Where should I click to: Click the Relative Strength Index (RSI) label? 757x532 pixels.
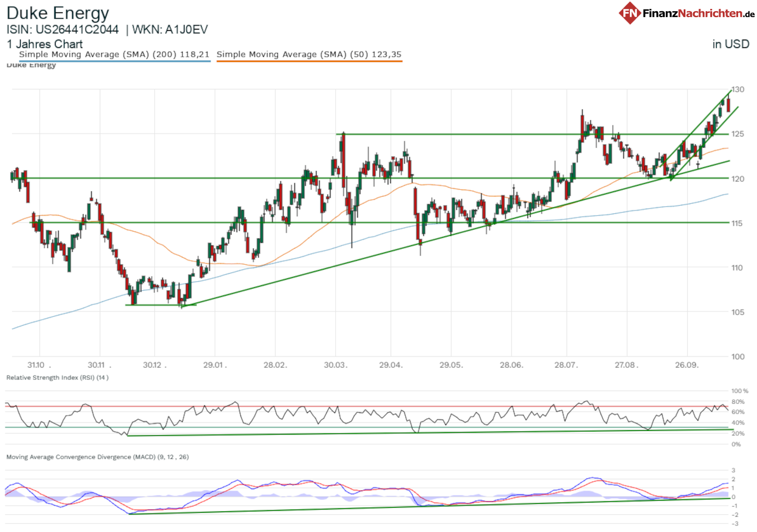(57, 377)
